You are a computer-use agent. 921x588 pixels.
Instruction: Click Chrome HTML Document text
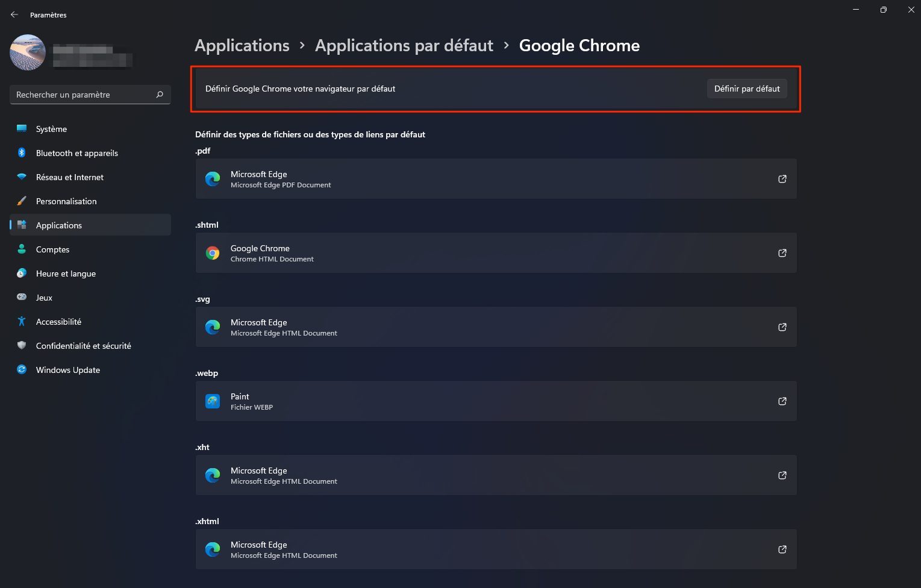(x=272, y=259)
